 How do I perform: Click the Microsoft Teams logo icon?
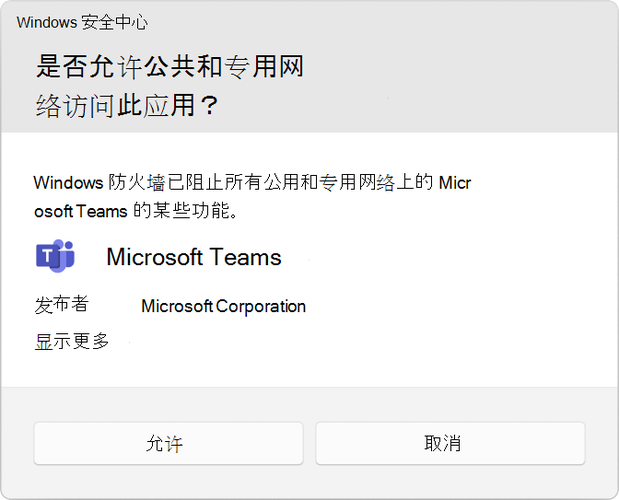tap(55, 256)
